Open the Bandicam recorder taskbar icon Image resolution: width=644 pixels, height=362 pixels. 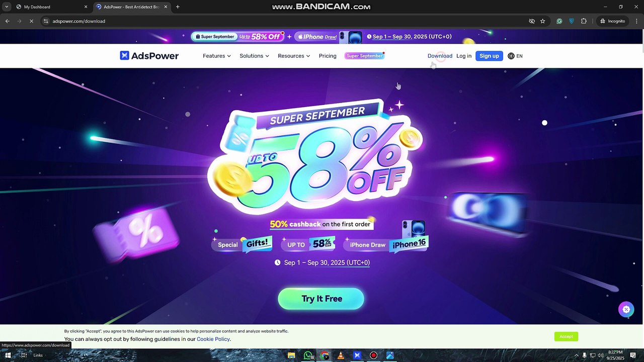tap(373, 355)
